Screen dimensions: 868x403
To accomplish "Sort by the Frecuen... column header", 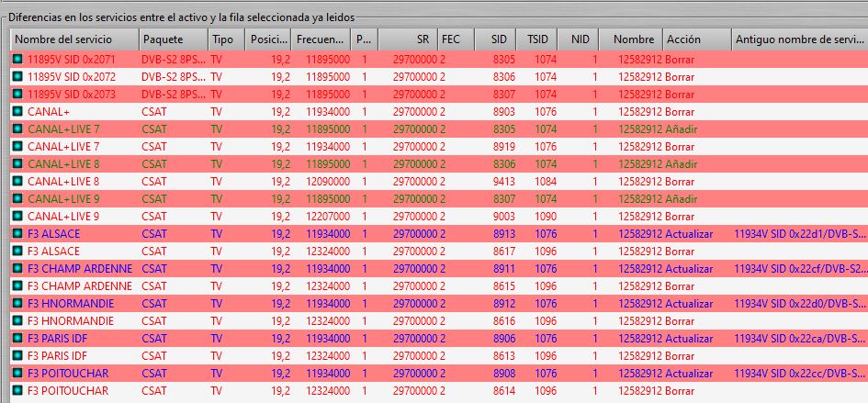I will (x=321, y=39).
